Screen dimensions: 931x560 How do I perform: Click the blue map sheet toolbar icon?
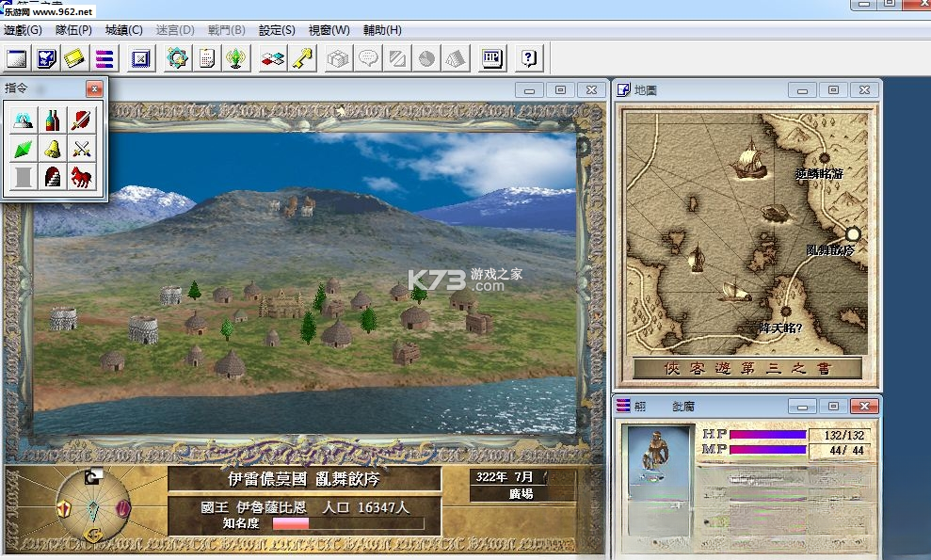(x=46, y=58)
